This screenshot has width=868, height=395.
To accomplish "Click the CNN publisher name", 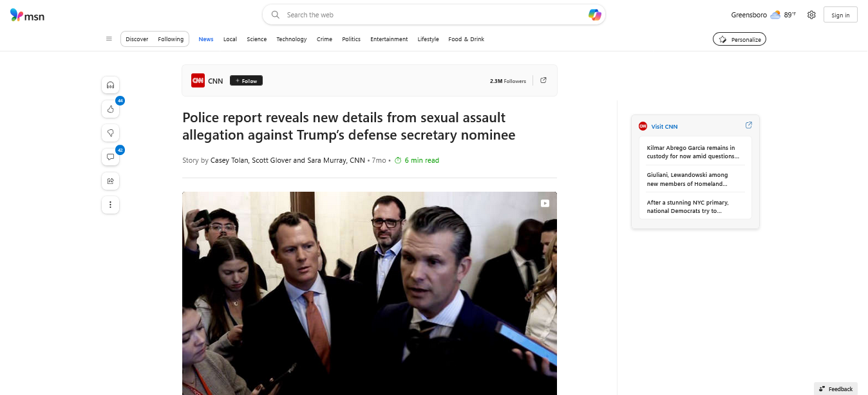I will [216, 81].
